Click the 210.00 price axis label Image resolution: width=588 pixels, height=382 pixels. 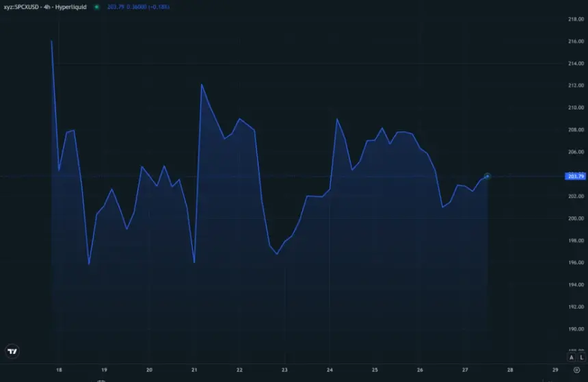click(576, 107)
